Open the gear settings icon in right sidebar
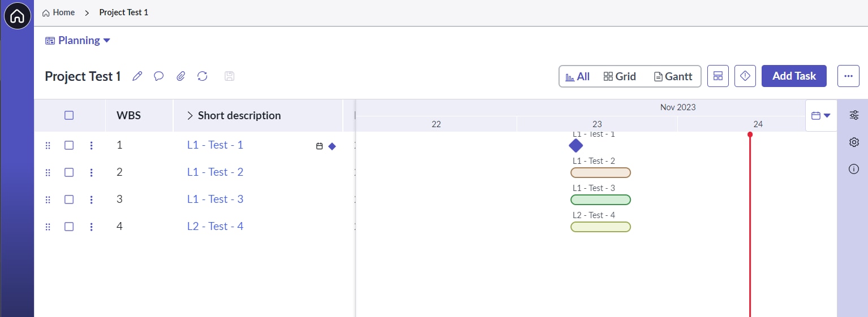 854,142
